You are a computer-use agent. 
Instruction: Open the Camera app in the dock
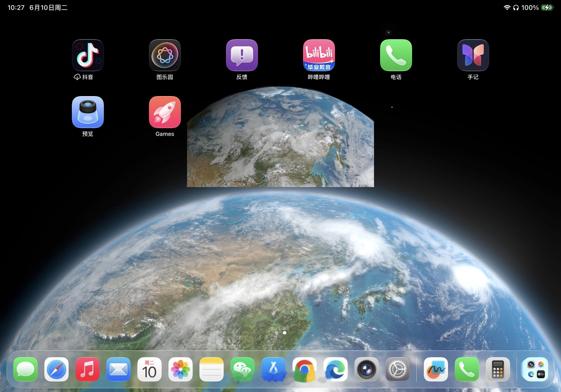click(x=366, y=369)
